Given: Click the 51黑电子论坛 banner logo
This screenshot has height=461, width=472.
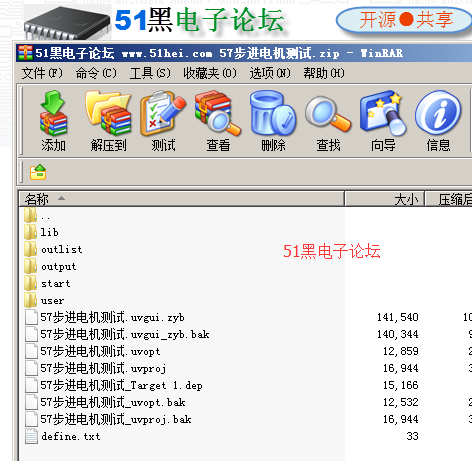Looking at the screenshot, I should click(199, 20).
